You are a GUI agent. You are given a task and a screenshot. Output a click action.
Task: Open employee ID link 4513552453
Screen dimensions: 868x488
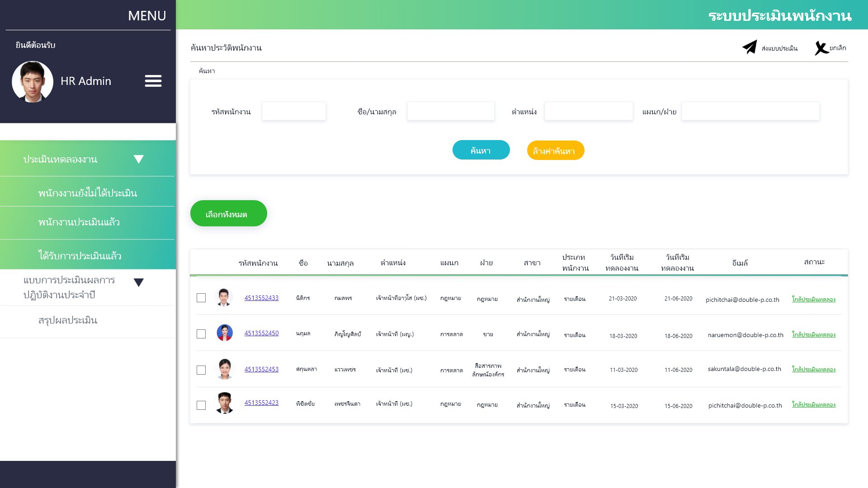tap(261, 369)
